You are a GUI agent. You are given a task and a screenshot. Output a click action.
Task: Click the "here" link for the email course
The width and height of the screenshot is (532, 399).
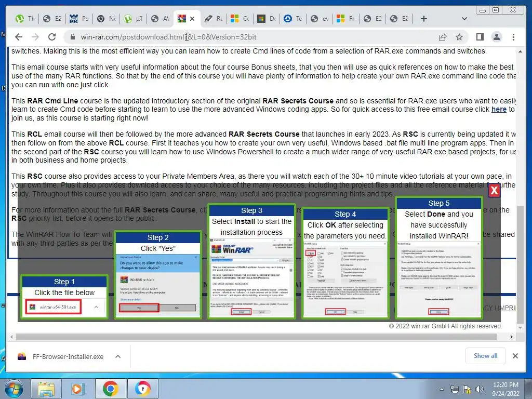pos(499,109)
